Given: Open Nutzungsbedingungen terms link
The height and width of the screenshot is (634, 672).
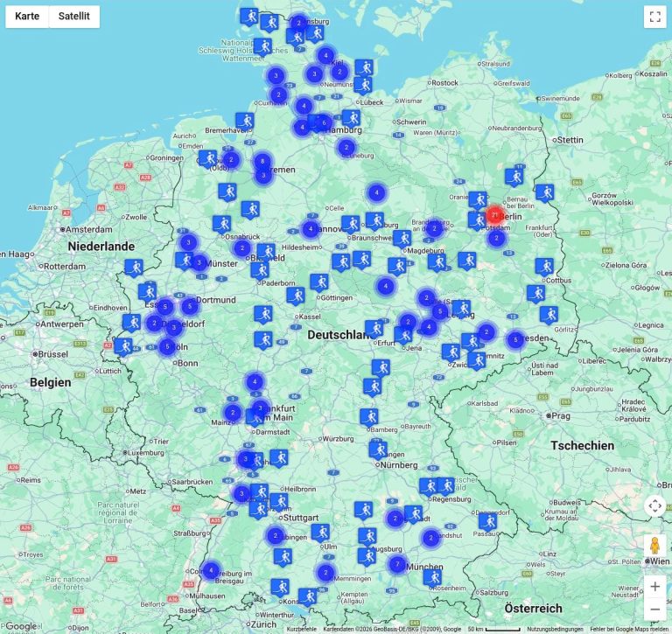Looking at the screenshot, I should pyautogui.click(x=555, y=630).
